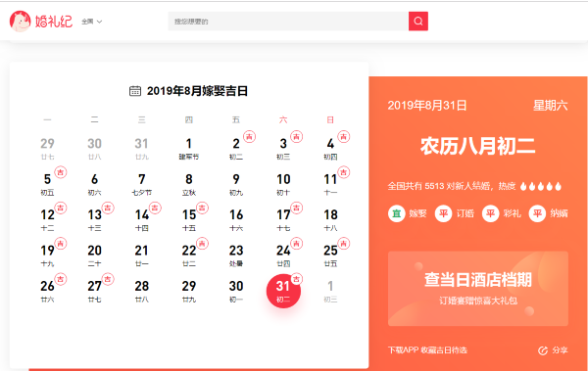Viewport: 588px width, 371px height.
Task: Click the 星期六 weekday text
Action: pyautogui.click(x=551, y=106)
